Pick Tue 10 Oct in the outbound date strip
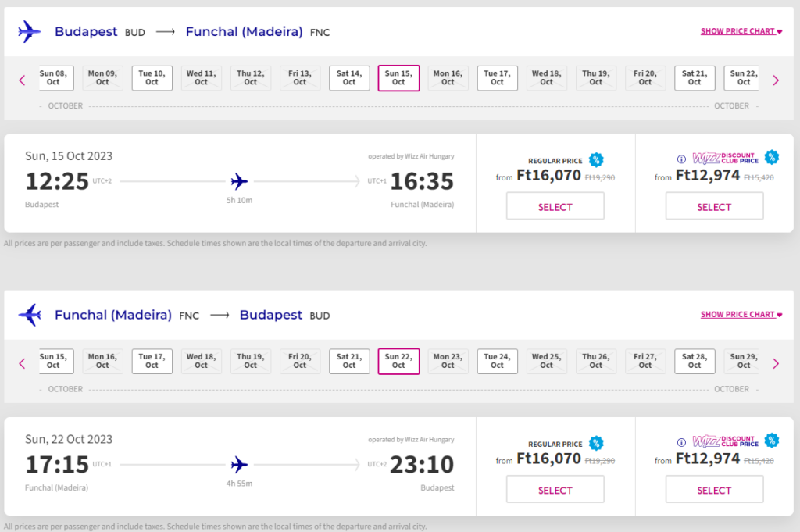The image size is (800, 532). (x=152, y=77)
